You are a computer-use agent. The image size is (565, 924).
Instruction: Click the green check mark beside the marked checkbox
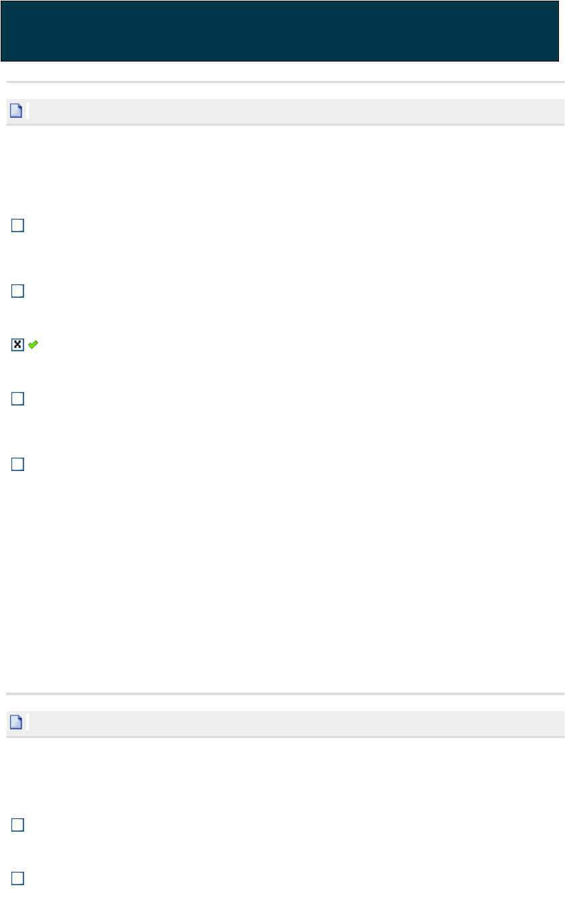coord(33,345)
